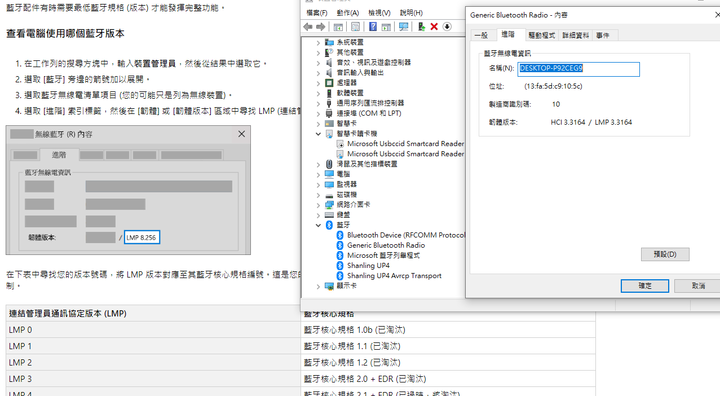This screenshot has height=396, width=720.
Task: Click the 'LMP 3' table cell
Action: pyautogui.click(x=153, y=379)
